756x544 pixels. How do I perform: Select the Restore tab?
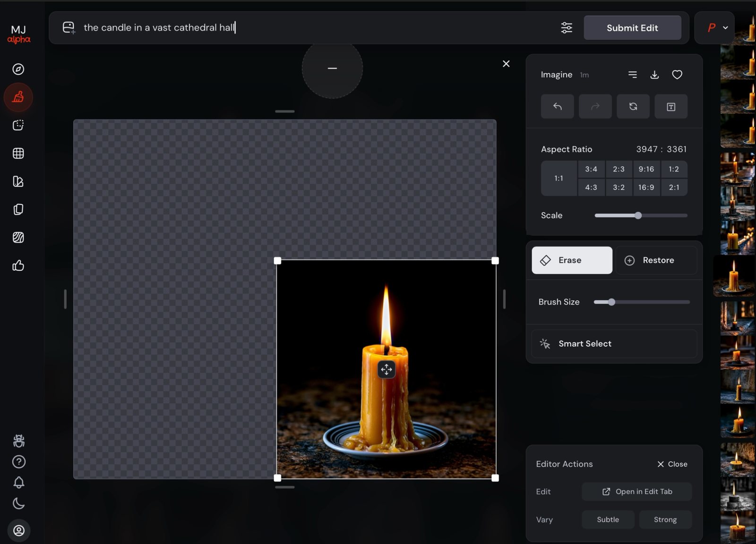tap(656, 260)
